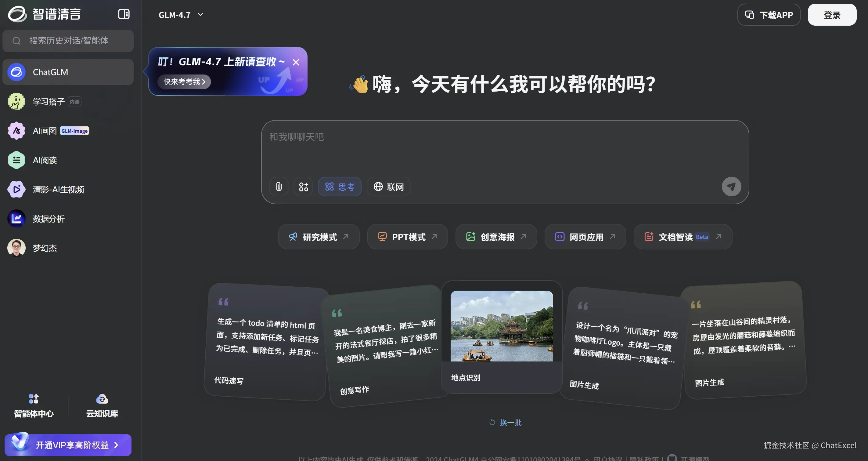Open 数据分析 in the sidebar
The height and width of the screenshot is (461, 868).
(x=48, y=219)
